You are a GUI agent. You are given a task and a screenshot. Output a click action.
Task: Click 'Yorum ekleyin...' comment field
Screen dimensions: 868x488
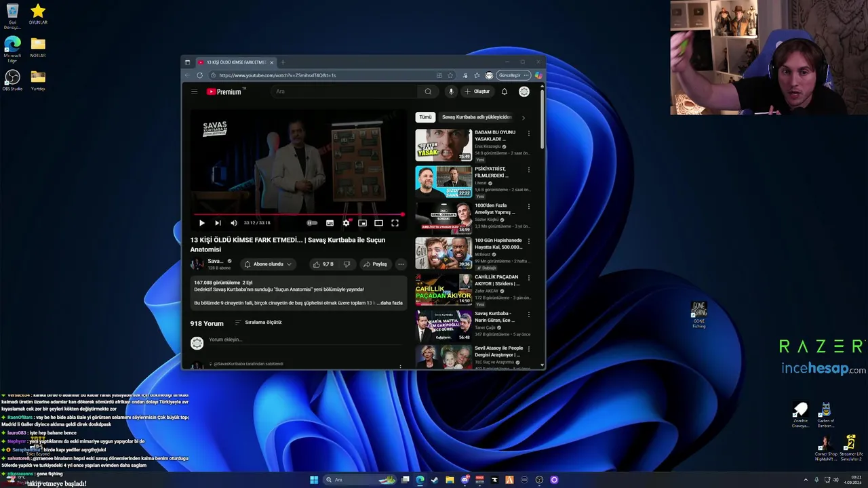pyautogui.click(x=305, y=340)
